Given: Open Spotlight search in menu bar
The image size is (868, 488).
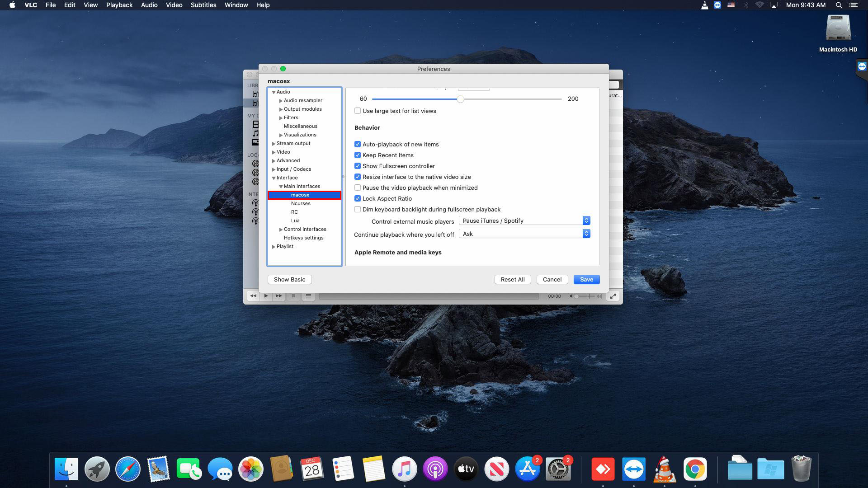Looking at the screenshot, I should tap(839, 5).
